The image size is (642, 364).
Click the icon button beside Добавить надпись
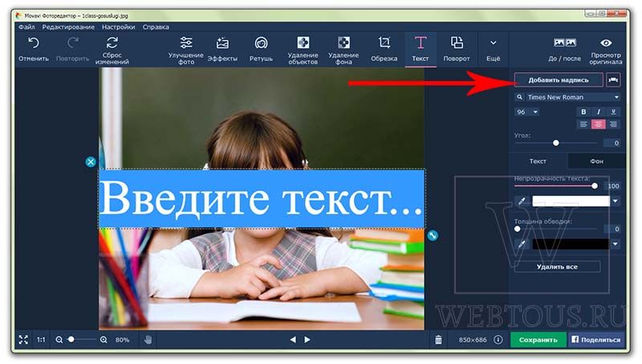point(613,79)
